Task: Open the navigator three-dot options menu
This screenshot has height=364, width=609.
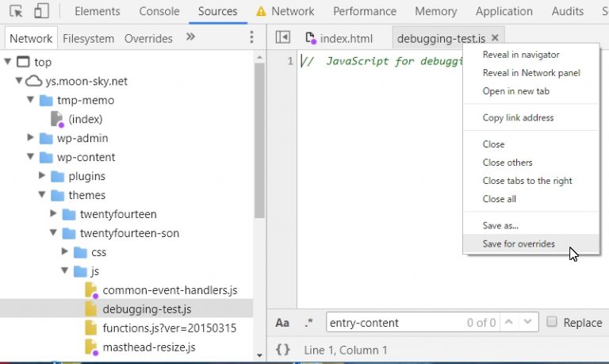Action: click(251, 37)
